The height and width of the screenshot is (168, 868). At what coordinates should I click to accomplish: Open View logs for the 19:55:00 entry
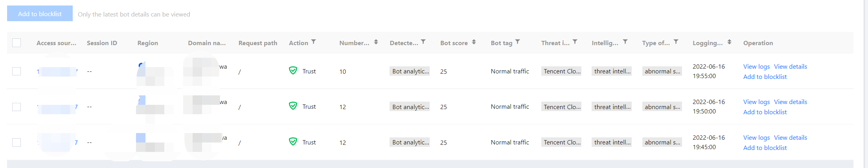tap(756, 66)
